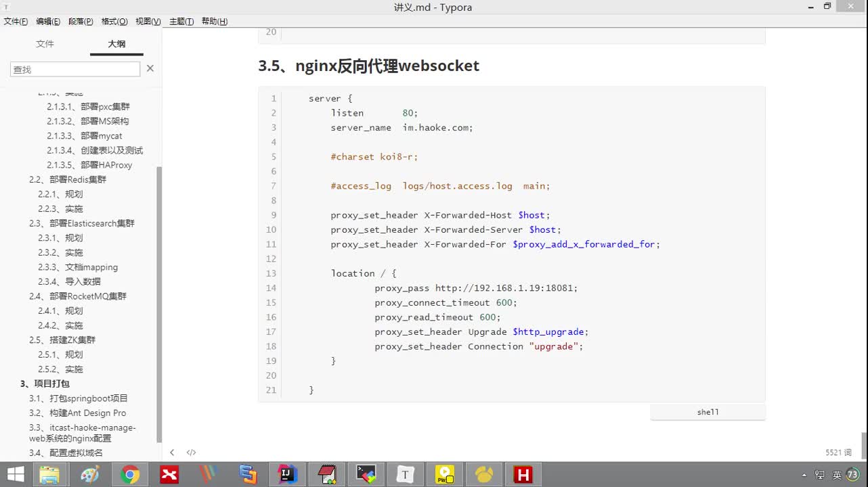Jump to 2.1.3.1 部署pxc集群 outline item
The height and width of the screenshot is (487, 868).
pos(88,107)
